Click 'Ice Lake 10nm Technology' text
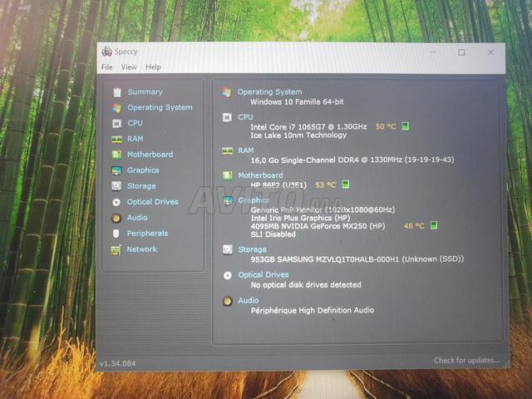This screenshot has width=532, height=399. [298, 135]
